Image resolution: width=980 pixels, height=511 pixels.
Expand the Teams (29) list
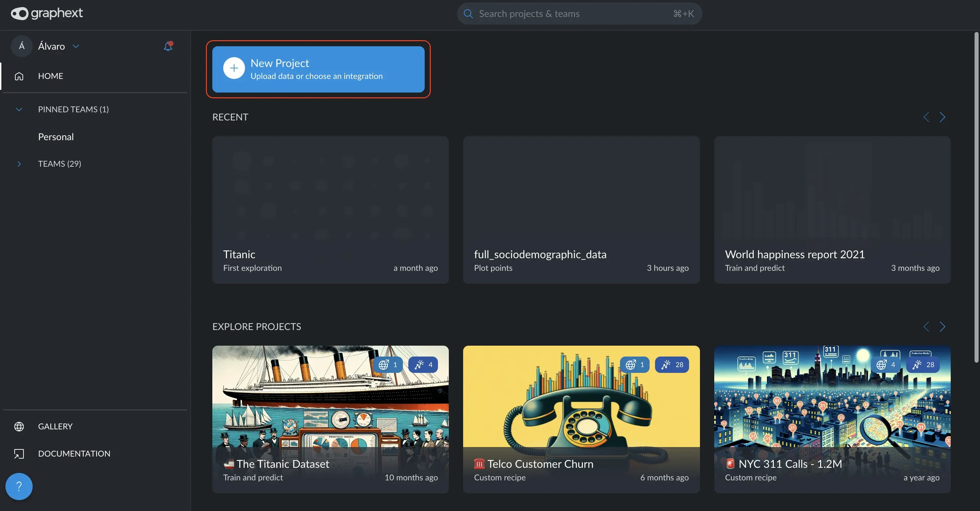pos(19,164)
